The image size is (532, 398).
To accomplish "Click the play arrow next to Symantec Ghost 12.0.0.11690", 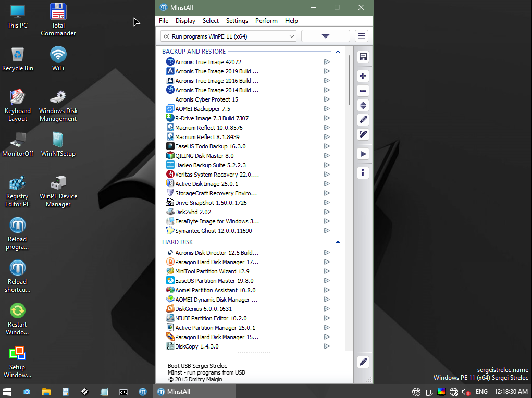I will (x=327, y=231).
